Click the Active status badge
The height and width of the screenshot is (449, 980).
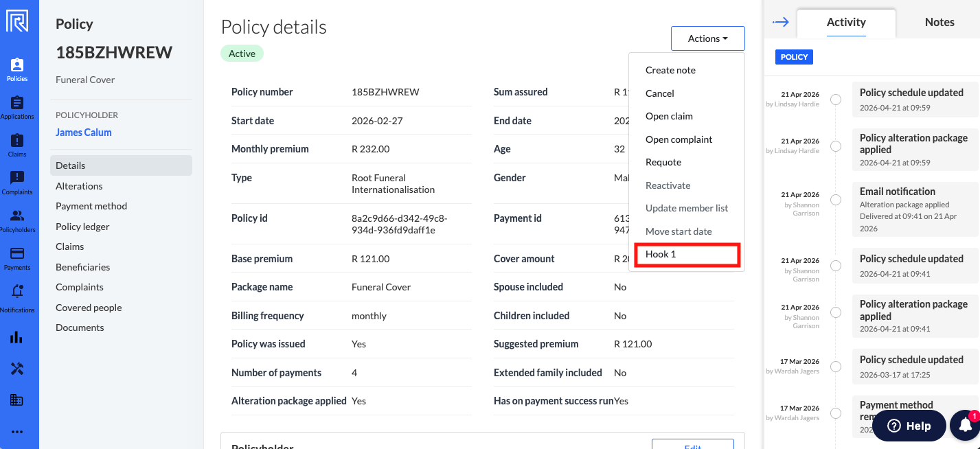(x=242, y=54)
